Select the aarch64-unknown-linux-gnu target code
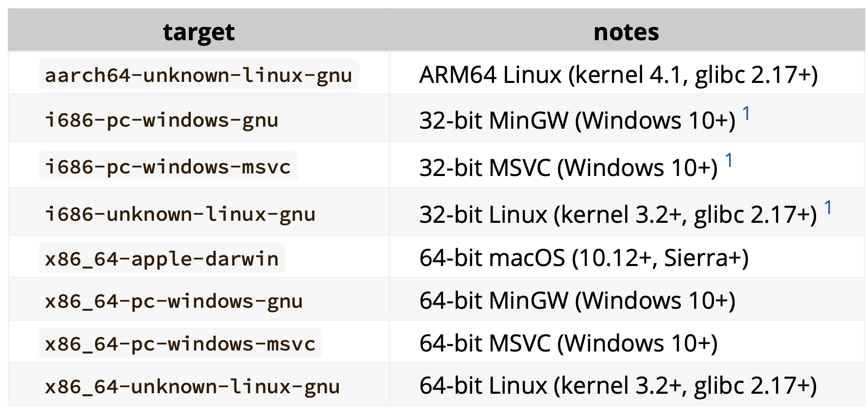This screenshot has width=868, height=410. tap(199, 74)
